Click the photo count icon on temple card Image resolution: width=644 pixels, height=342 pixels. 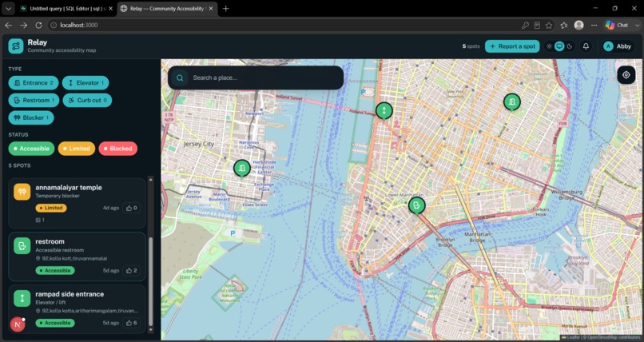38,220
